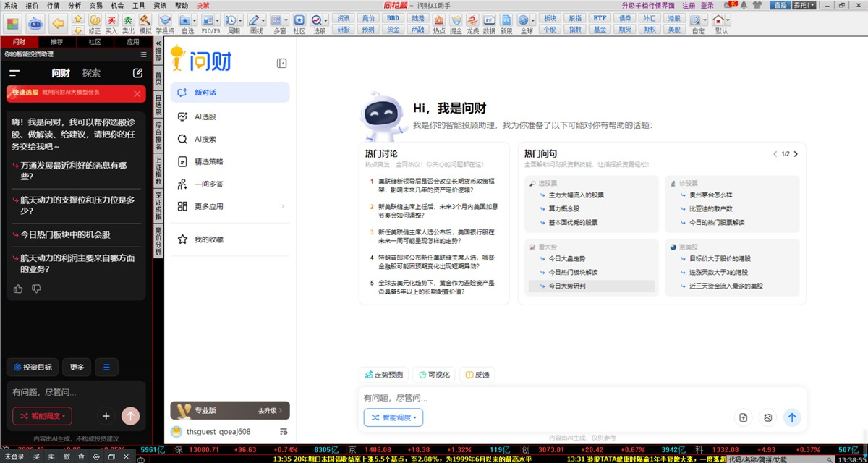The image size is (868, 463).
Task: Give a thumbs down to the assistant reply
Action: tap(36, 289)
